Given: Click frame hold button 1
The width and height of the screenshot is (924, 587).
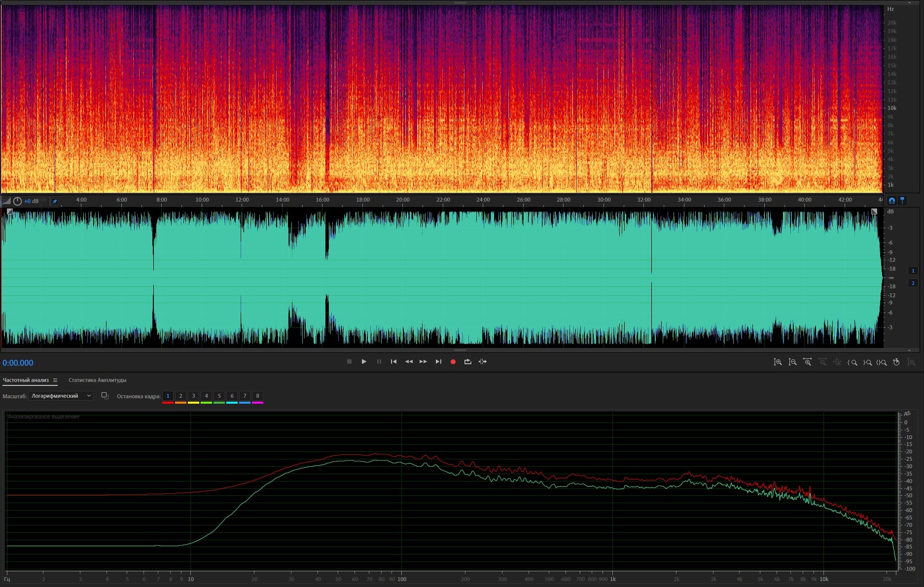Looking at the screenshot, I should pos(168,396).
